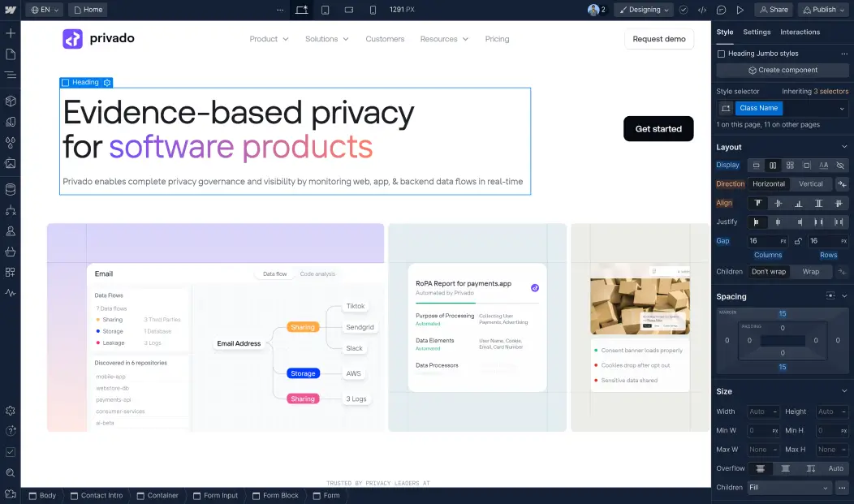Click the Width input field
Screen dimensions: 854x504
[x=763, y=412]
